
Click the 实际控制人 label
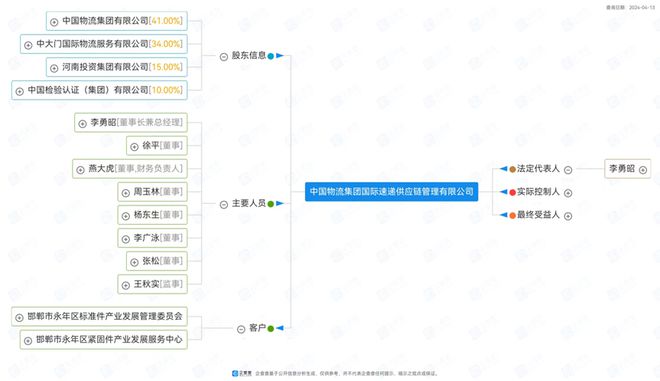point(538,192)
